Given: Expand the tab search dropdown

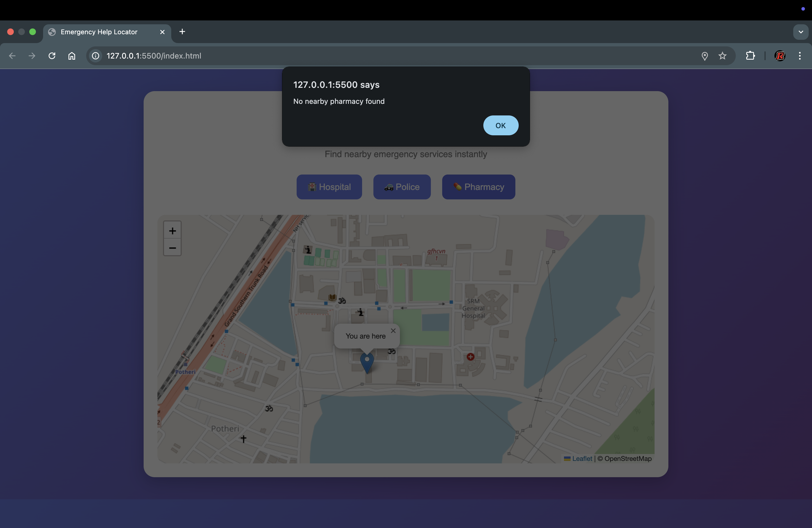Looking at the screenshot, I should pyautogui.click(x=800, y=32).
